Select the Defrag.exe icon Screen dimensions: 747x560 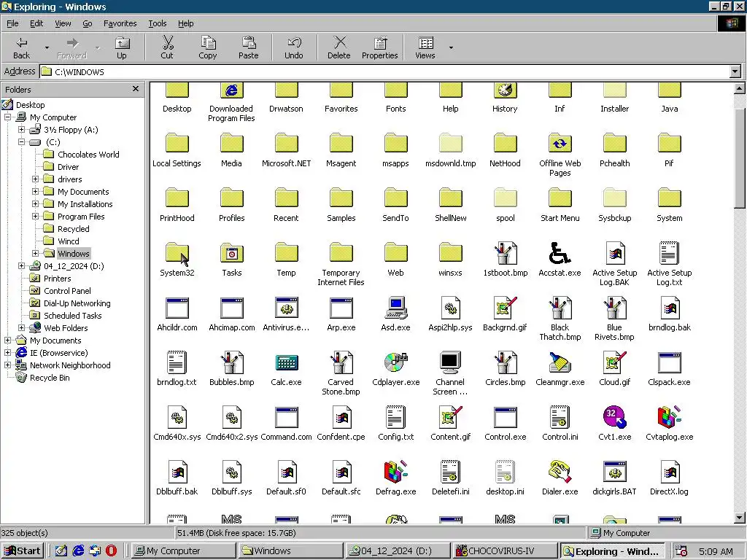[x=396, y=472]
